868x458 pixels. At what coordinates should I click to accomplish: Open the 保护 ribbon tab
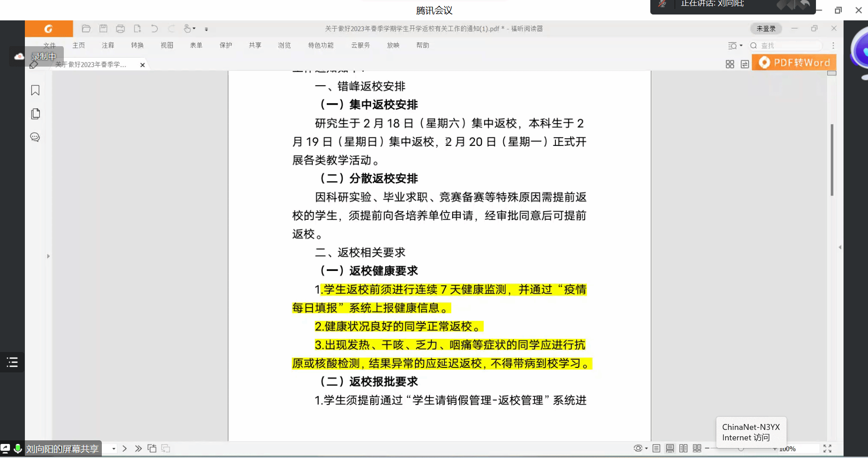pyautogui.click(x=225, y=45)
